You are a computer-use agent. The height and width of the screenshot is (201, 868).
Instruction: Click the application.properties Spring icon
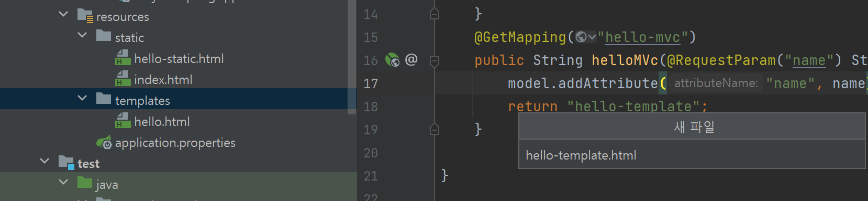[104, 142]
